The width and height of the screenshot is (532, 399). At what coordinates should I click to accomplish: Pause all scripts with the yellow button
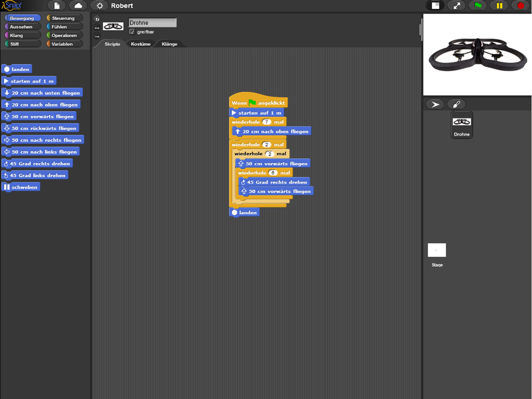click(x=499, y=6)
